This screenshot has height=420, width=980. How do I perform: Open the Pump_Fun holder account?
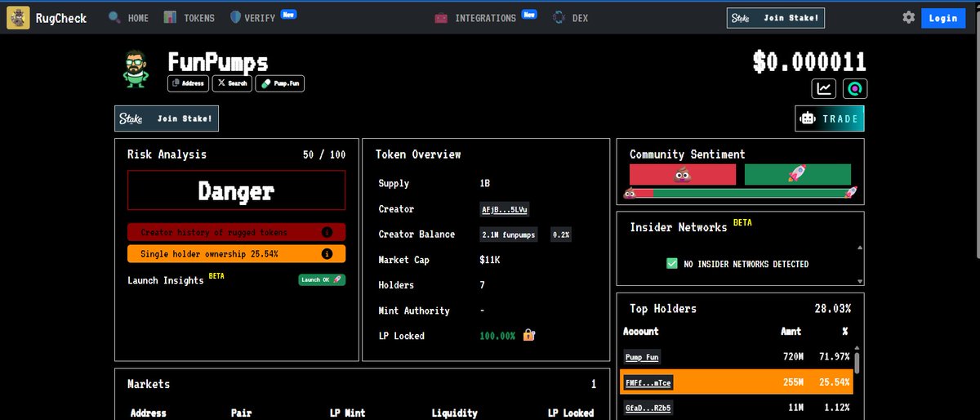click(x=642, y=357)
